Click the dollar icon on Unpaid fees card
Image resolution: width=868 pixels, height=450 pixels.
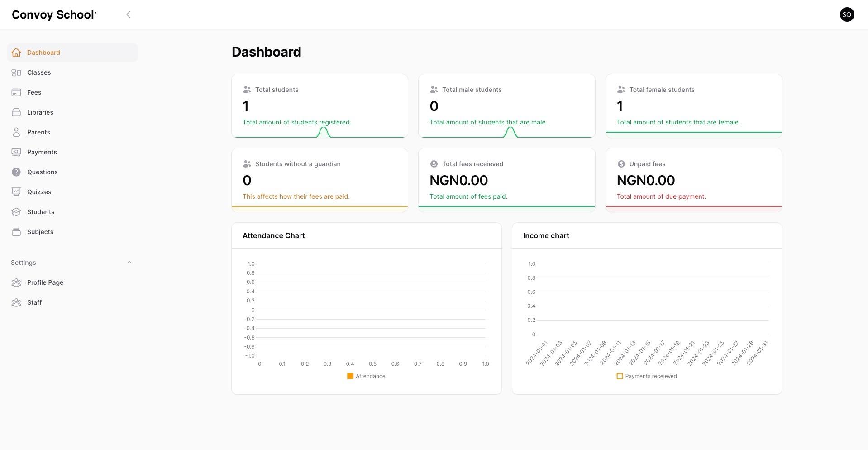621,164
